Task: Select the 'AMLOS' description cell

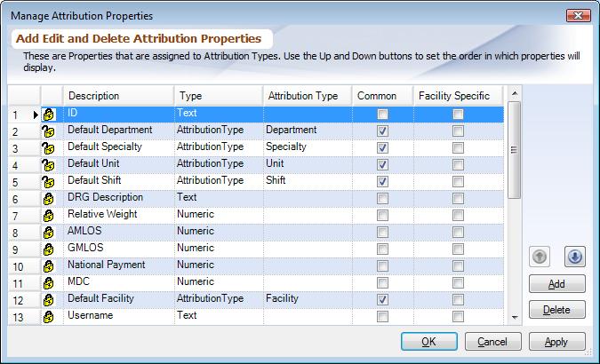Action: [118, 232]
